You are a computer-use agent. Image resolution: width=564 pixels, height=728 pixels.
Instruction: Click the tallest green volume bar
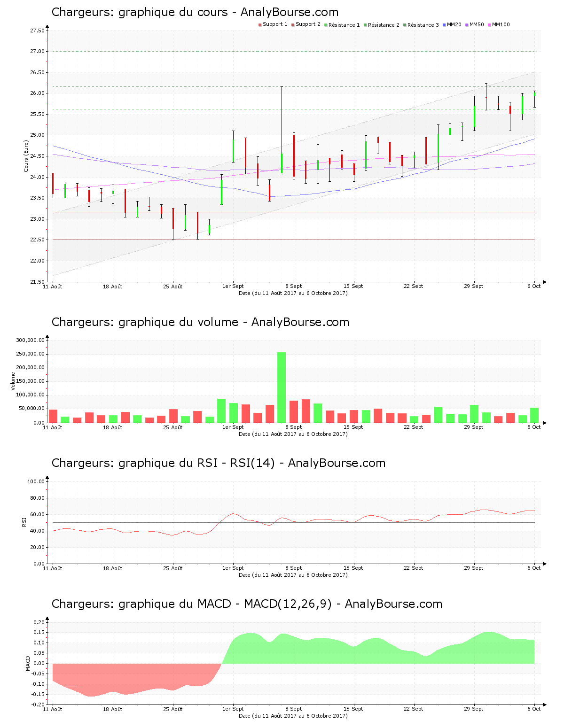pyautogui.click(x=282, y=387)
